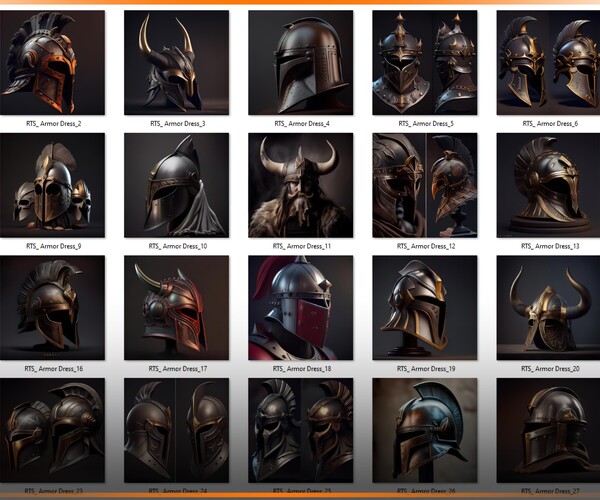Click the file name RTS_ Armor Dress_3
Screen dimensions: 600x500
pyautogui.click(x=178, y=124)
